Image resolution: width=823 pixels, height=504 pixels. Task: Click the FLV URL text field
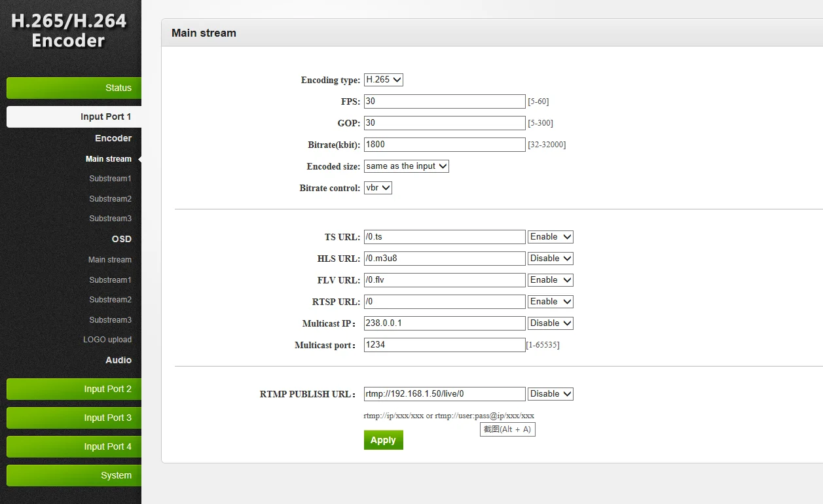pyautogui.click(x=445, y=280)
